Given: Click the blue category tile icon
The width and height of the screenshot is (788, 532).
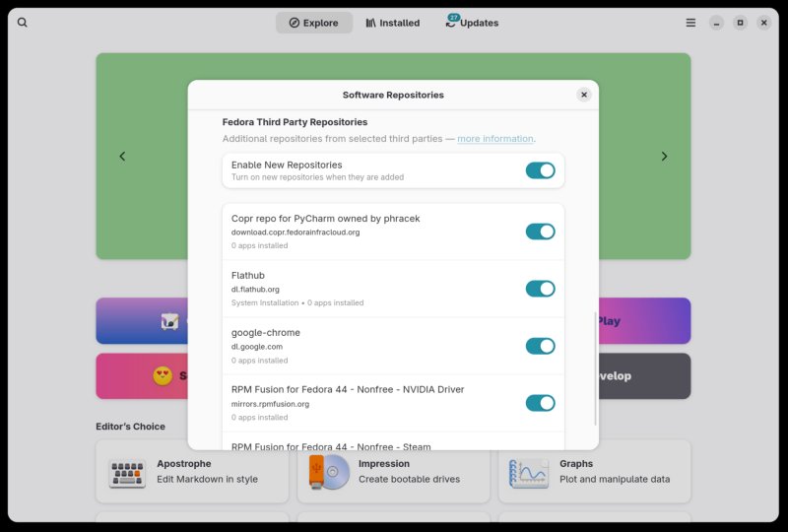Looking at the screenshot, I should click(169, 321).
